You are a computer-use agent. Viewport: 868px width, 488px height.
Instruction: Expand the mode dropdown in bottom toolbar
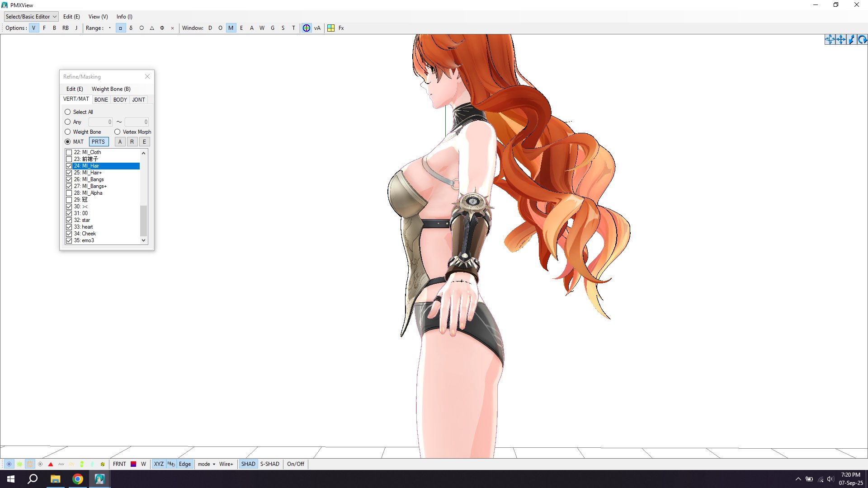pyautogui.click(x=207, y=464)
